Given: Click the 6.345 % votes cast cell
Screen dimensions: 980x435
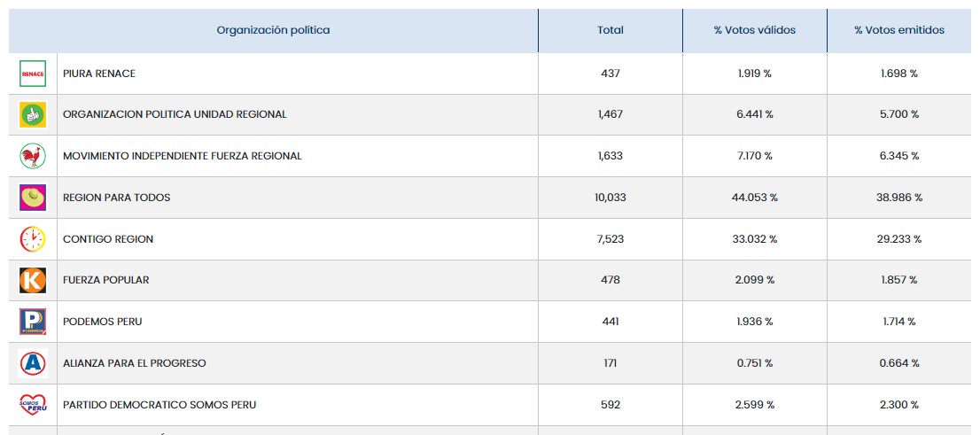Looking at the screenshot, I should (x=899, y=156).
